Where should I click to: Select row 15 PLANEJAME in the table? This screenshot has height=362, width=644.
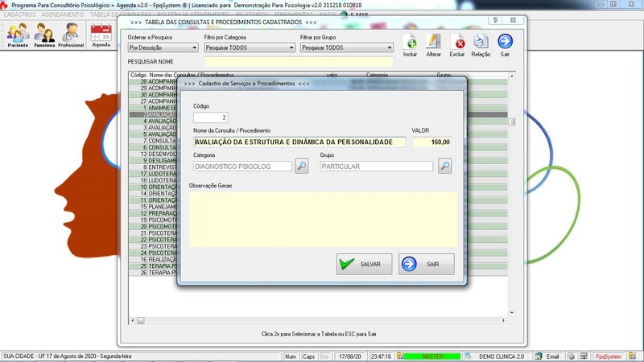coord(153,207)
